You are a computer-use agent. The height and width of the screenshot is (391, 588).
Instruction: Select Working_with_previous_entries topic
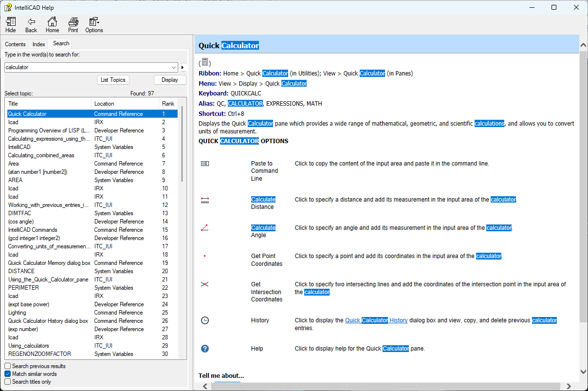(92, 205)
